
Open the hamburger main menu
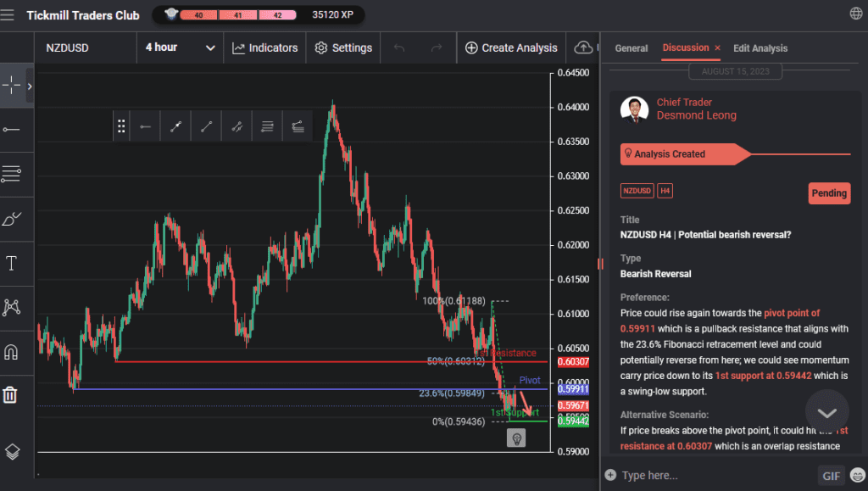click(x=7, y=15)
